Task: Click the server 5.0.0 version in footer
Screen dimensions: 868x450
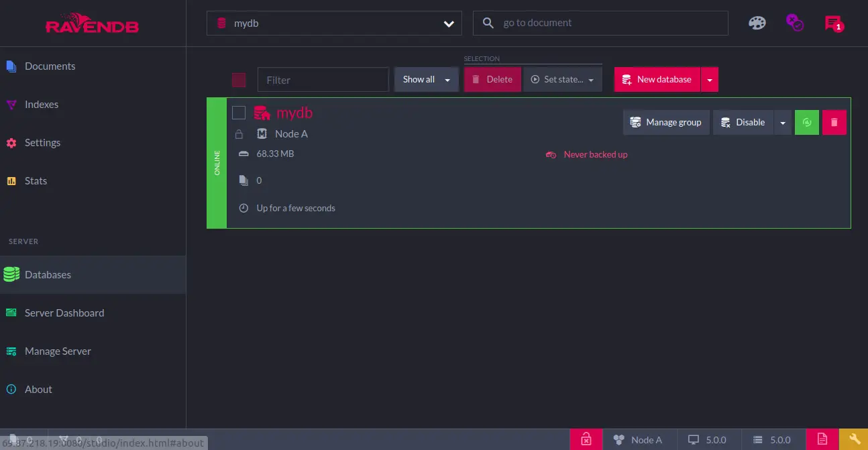Action: click(x=772, y=440)
